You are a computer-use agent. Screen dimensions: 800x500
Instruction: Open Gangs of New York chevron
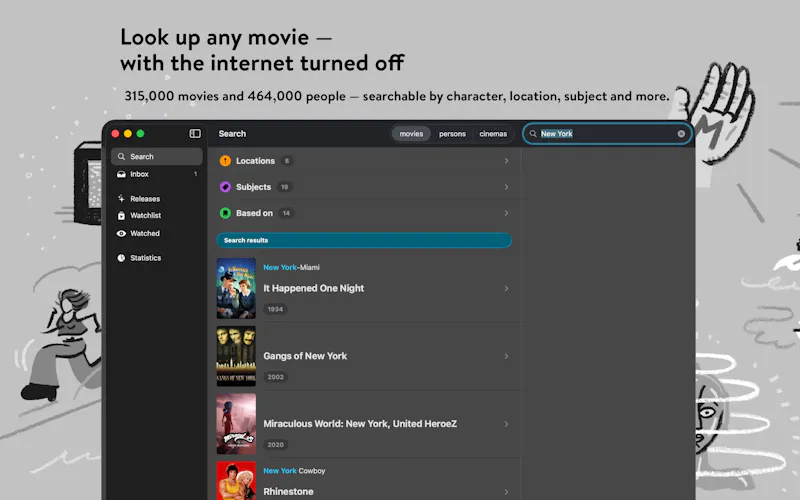pyautogui.click(x=506, y=356)
